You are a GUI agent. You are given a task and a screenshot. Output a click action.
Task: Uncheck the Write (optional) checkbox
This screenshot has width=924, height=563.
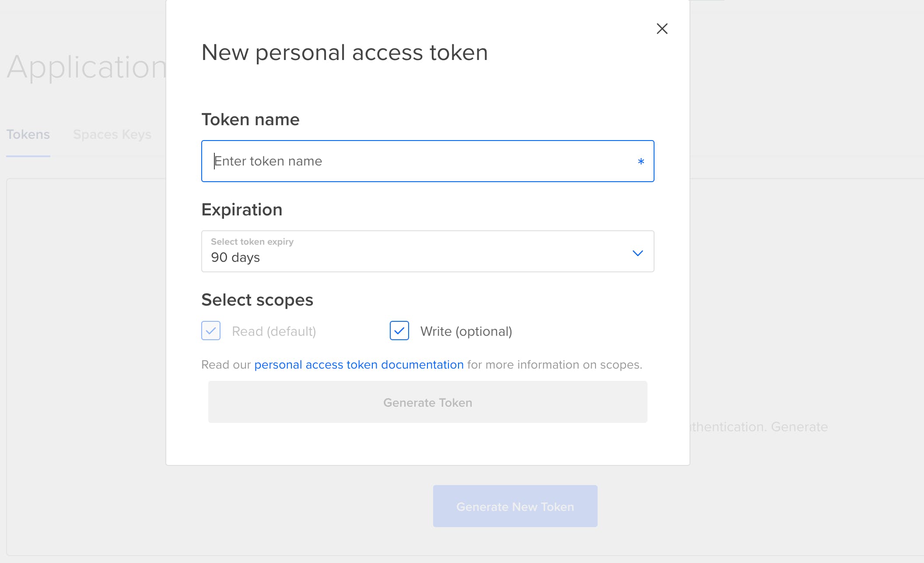(x=399, y=331)
